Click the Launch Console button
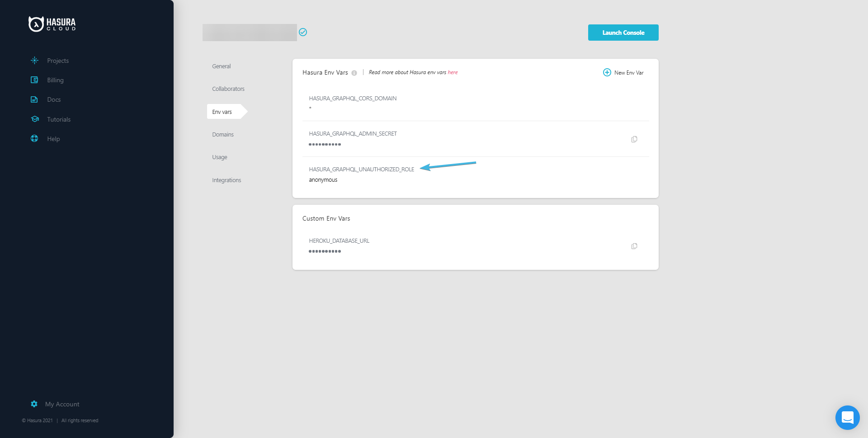Viewport: 868px width, 438px height. [623, 33]
